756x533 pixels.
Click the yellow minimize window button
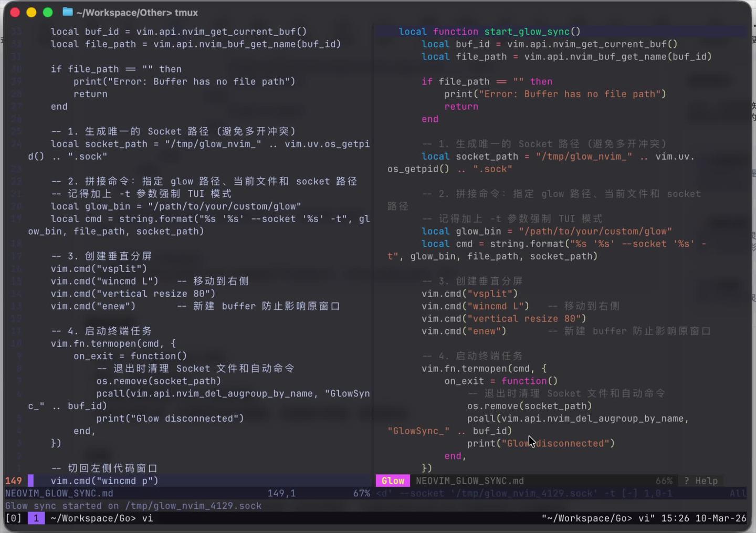pos(31,12)
